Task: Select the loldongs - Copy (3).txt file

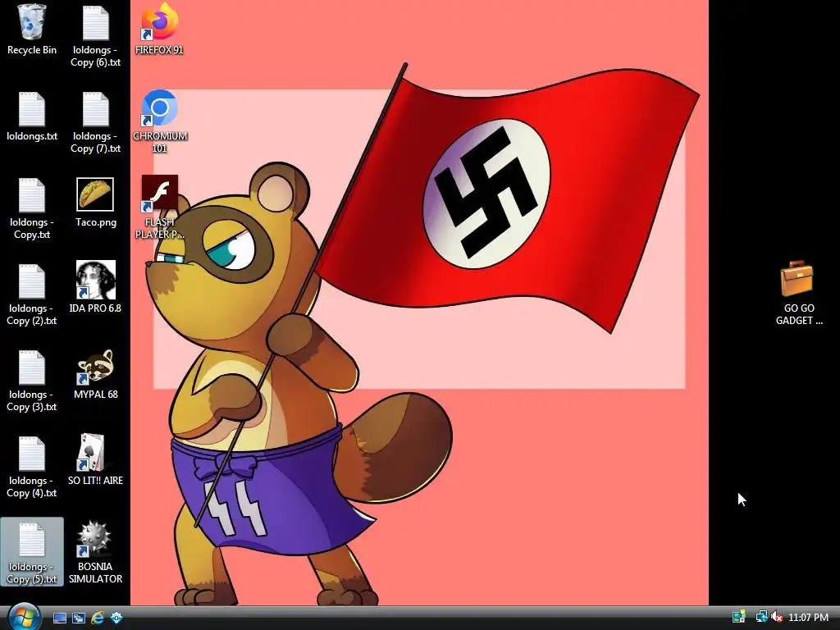Action: pyautogui.click(x=32, y=381)
